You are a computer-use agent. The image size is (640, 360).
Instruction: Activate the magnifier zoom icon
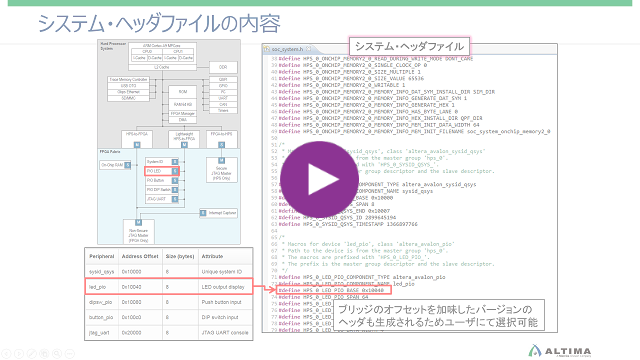57,353
